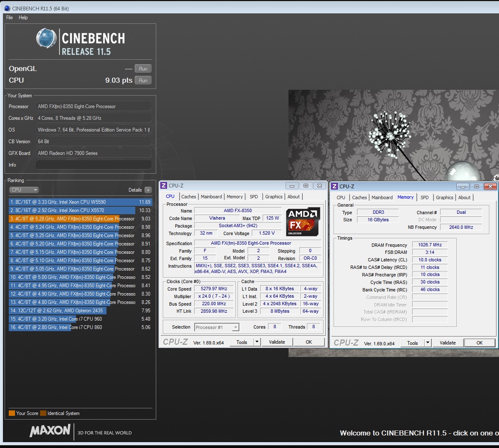The width and height of the screenshot is (499, 448).
Task: Open the ranking CPU dropdown
Action: point(24,190)
